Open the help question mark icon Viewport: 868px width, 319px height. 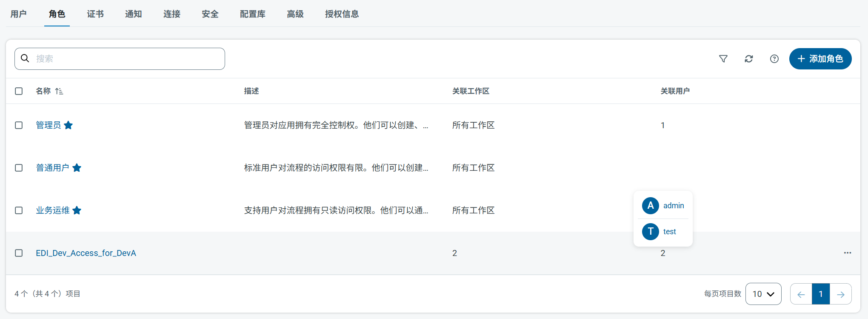pyautogui.click(x=774, y=59)
